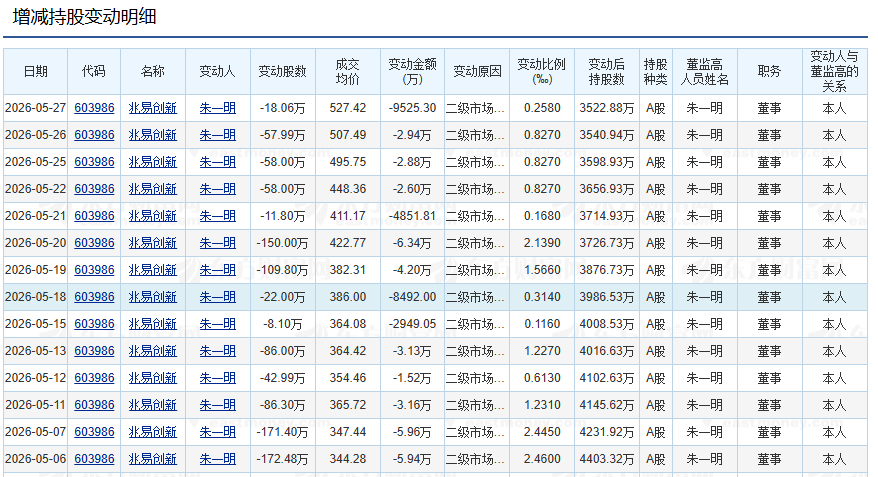This screenshot has width=878, height=477.
Task: Select average price 344.28 cell
Action: [348, 459]
